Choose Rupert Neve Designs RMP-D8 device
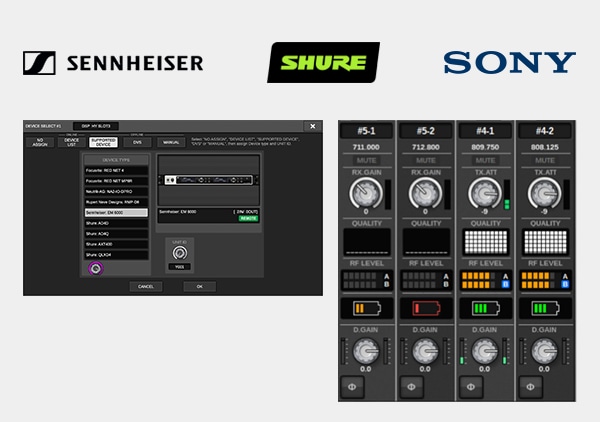The height and width of the screenshot is (422, 600). point(114,201)
